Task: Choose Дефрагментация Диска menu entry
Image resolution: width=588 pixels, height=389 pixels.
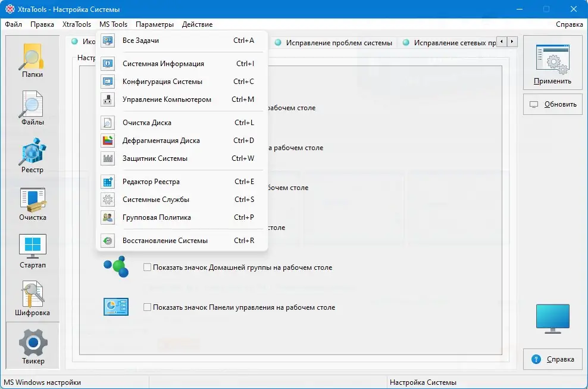Action: tap(182, 141)
